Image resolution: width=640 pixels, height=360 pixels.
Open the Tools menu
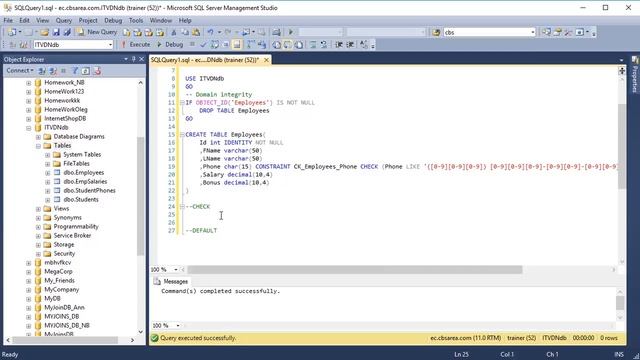[136, 20]
